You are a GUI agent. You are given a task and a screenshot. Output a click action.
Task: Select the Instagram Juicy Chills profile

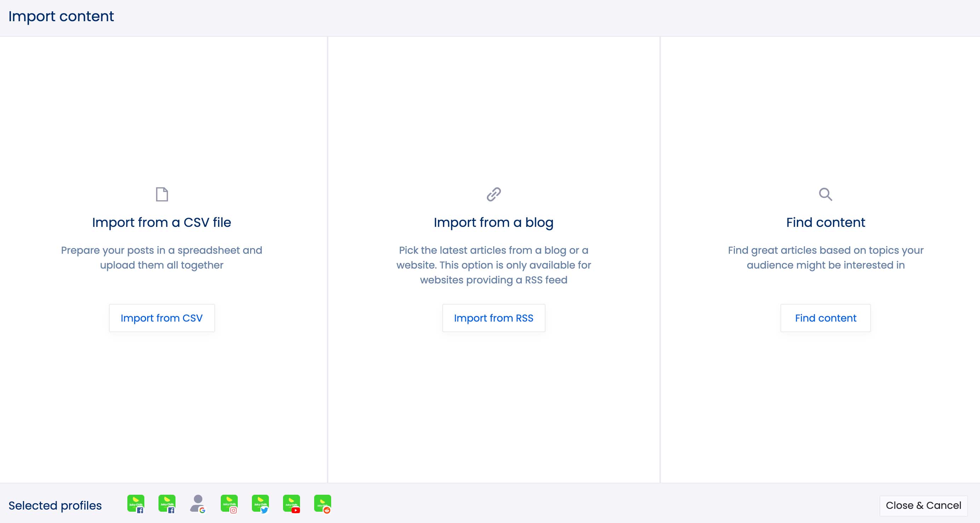pos(229,504)
